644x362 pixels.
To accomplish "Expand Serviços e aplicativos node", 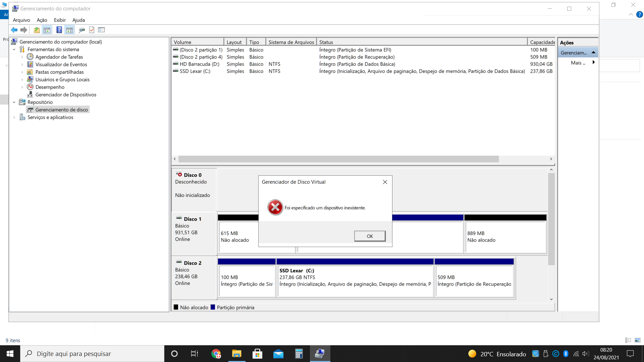I will click(x=14, y=117).
